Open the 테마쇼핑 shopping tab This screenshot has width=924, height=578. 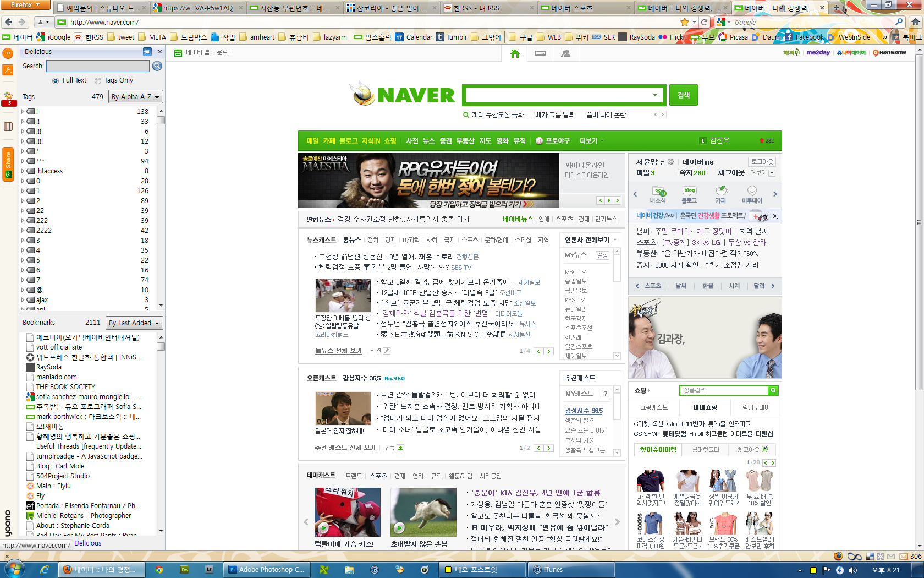[x=705, y=407]
